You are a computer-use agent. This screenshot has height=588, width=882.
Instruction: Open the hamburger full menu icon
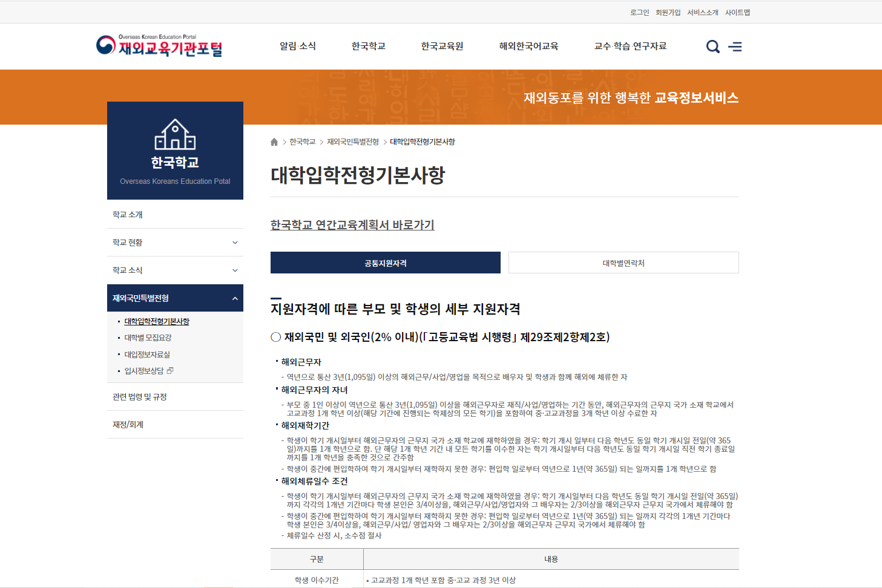tap(735, 47)
